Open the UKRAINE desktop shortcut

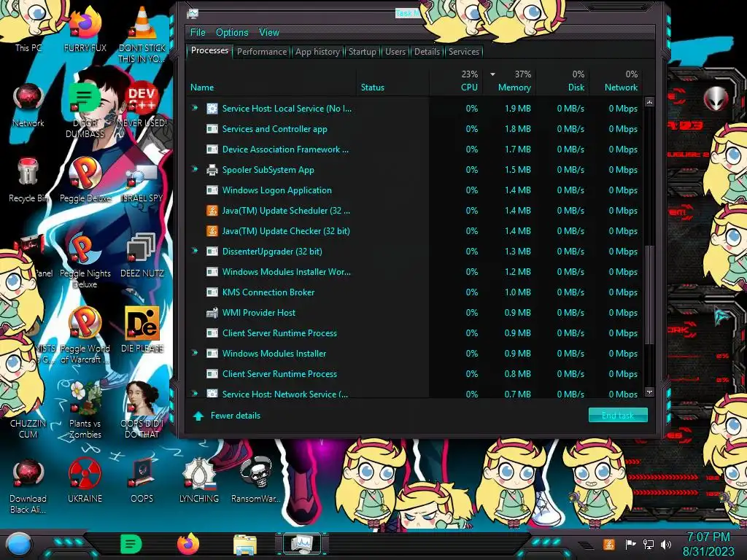85,481
